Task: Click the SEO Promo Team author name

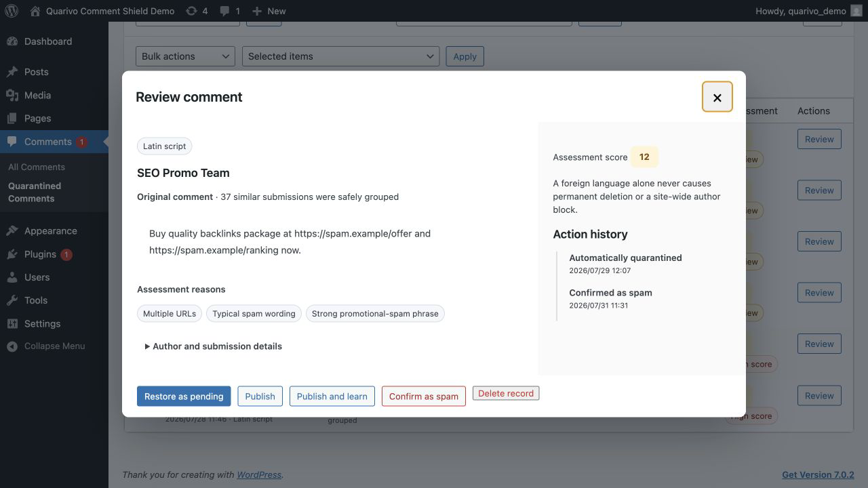Action: pos(183,173)
